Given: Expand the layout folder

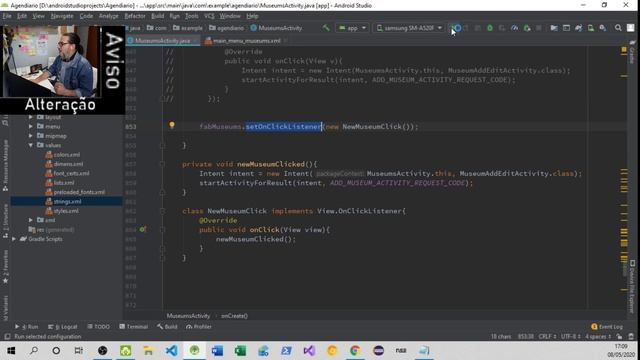Looking at the screenshot, I should point(31,117).
